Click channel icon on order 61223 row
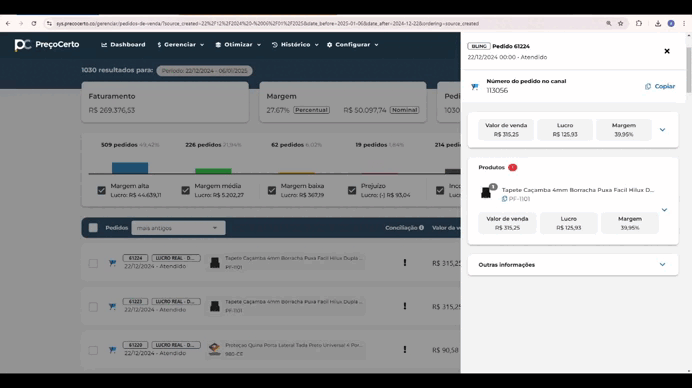The image size is (692, 388). coord(113,306)
